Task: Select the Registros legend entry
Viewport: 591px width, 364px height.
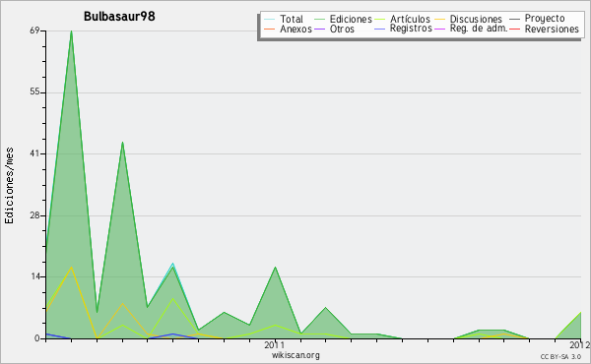Action: (411, 29)
